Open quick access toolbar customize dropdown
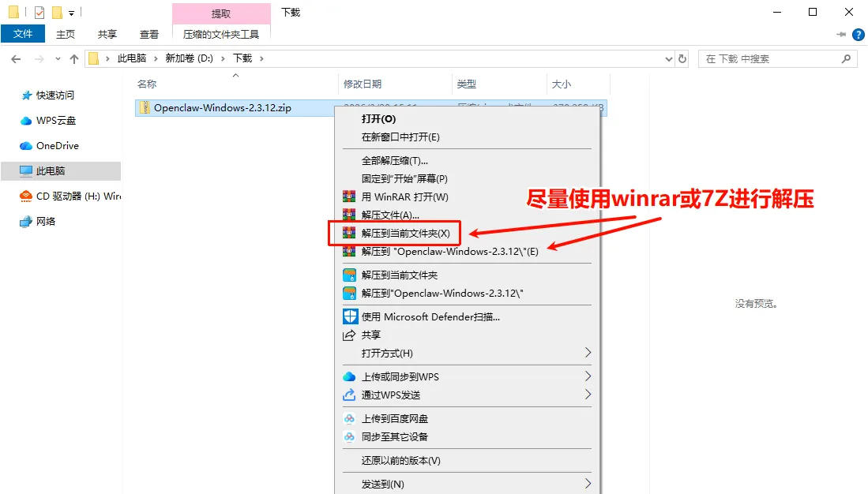Viewport: 868px width, 494px height. pos(71,13)
